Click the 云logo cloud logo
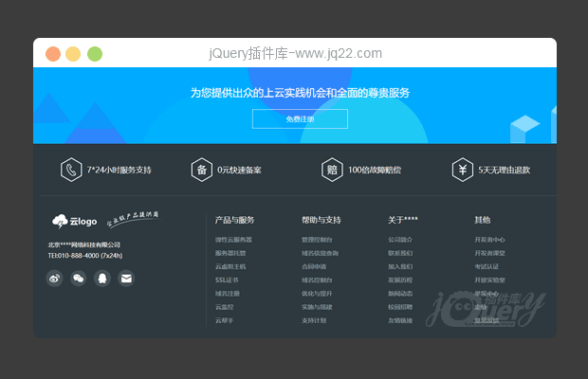Image resolution: width=588 pixels, height=379 pixels. tap(75, 222)
